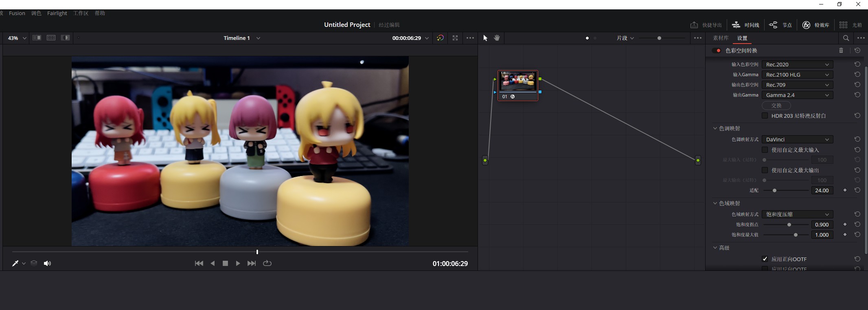
Task: Play forward
Action: tap(238, 263)
